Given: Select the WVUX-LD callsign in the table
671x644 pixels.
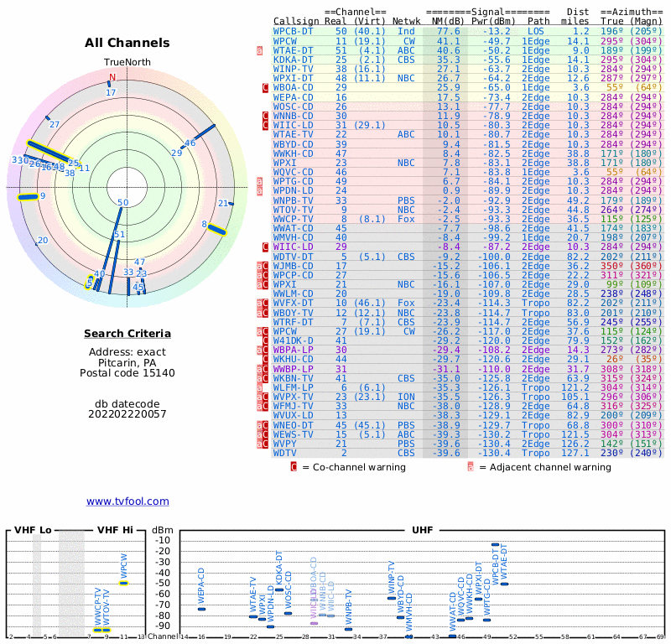Looking at the screenshot, I should pyautogui.click(x=293, y=416).
